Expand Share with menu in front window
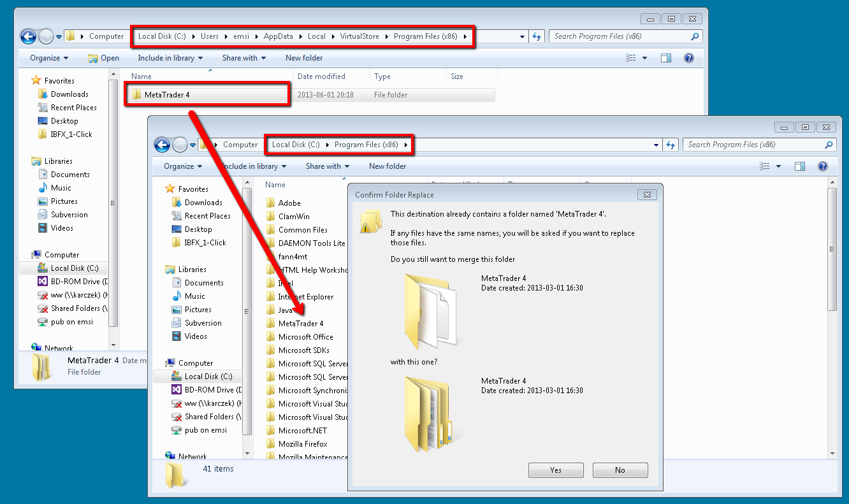 328,166
